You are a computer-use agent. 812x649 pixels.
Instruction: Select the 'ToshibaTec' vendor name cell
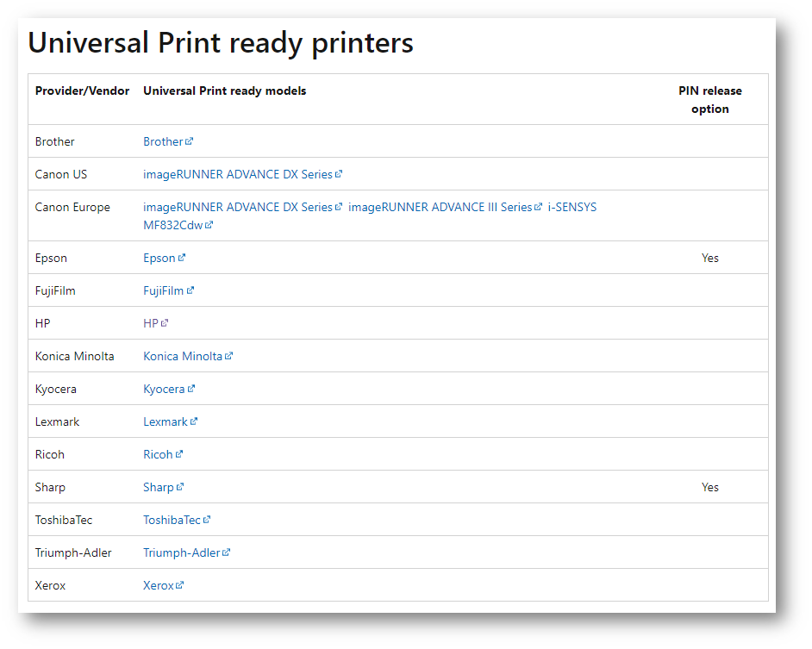coord(64,520)
